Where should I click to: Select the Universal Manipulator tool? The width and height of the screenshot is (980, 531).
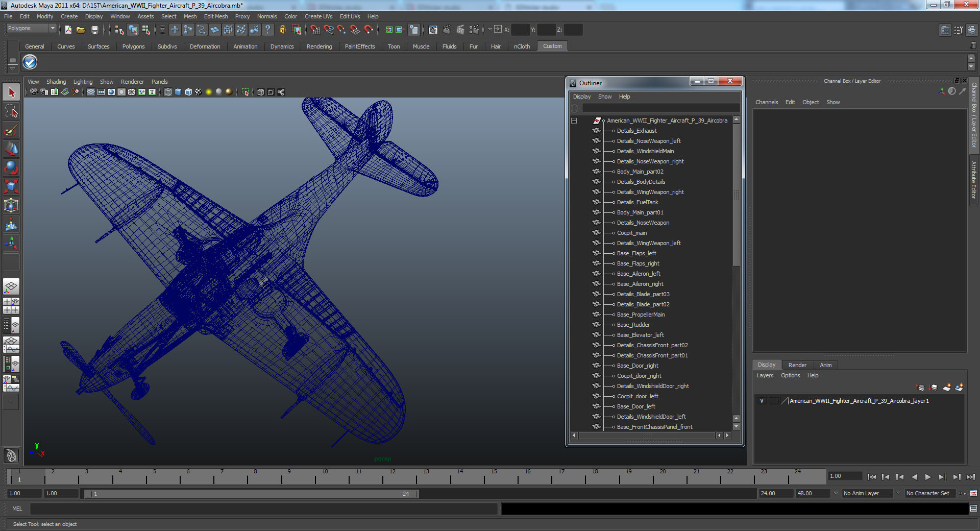11,205
